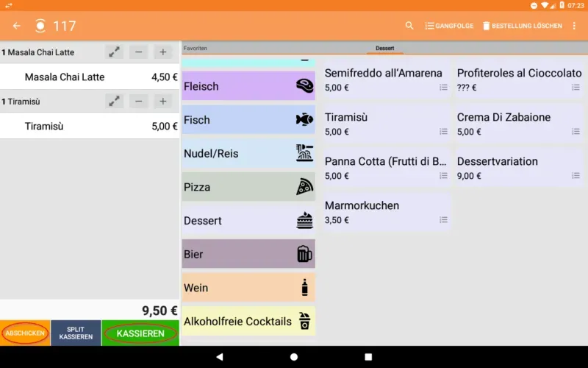
Task: Tap the green KASSIEREN button
Action: [x=140, y=333]
